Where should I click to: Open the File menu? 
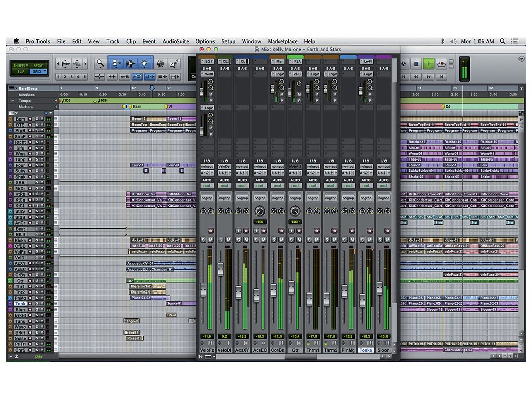61,41
